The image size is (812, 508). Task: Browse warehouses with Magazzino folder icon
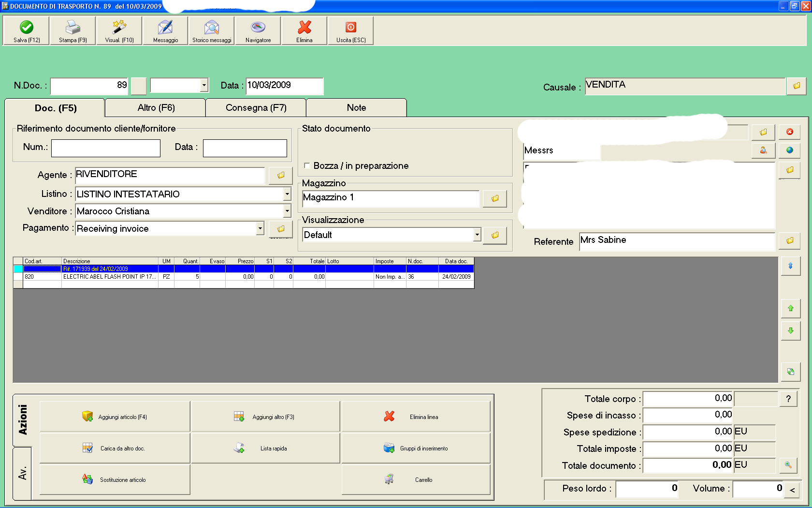pos(495,198)
